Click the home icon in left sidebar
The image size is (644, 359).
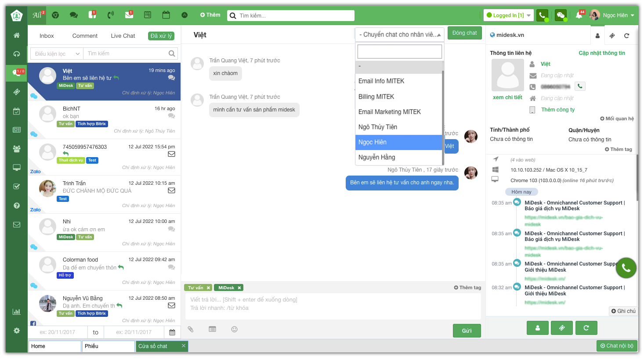click(17, 35)
